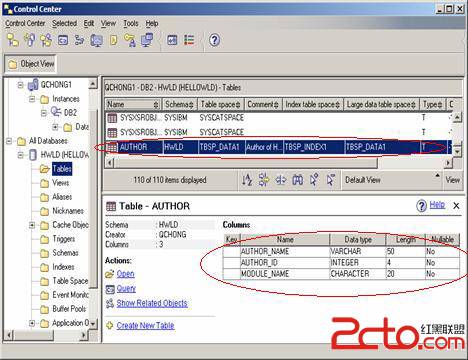
Task: Open the Tools menu
Action: (131, 23)
